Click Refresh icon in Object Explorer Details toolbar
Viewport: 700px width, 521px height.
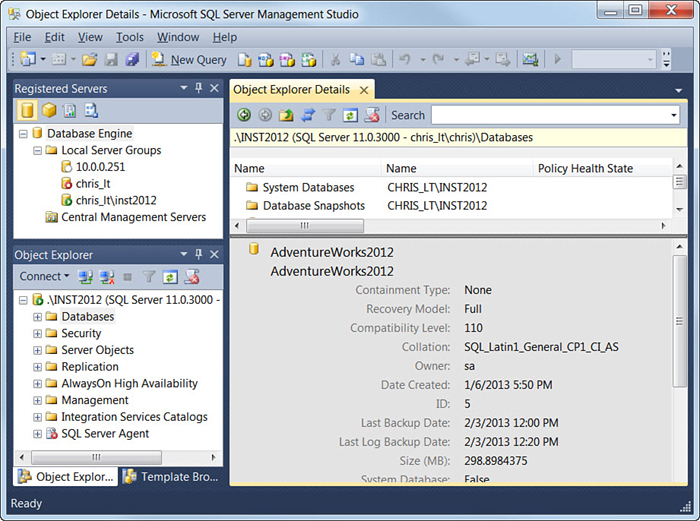click(x=350, y=115)
